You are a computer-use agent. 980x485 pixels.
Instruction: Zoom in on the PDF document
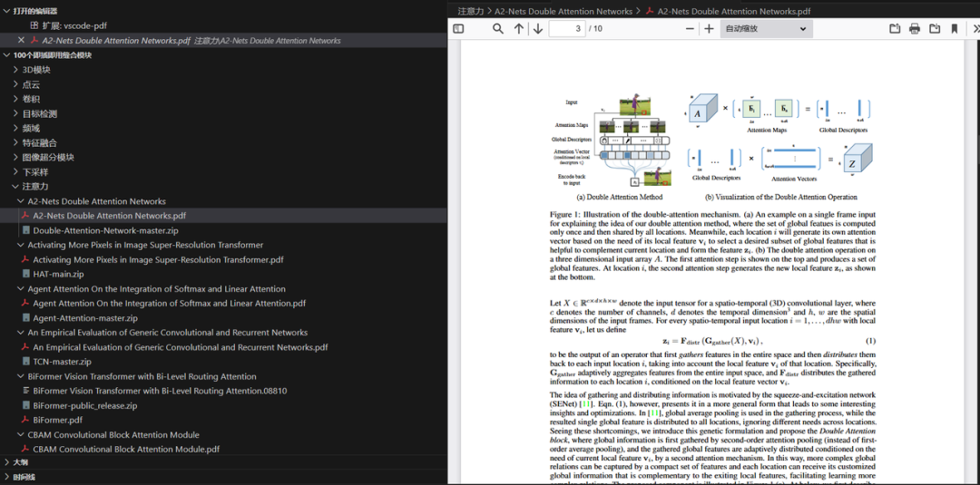click(x=709, y=29)
